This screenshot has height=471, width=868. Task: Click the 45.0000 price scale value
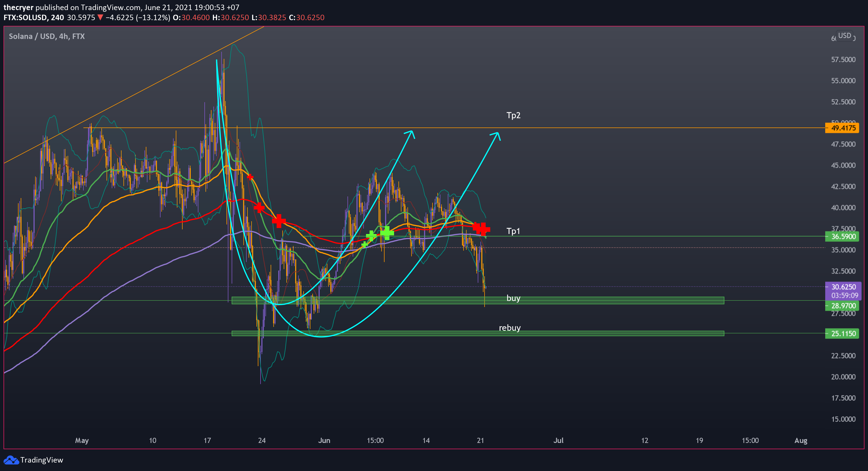click(x=843, y=165)
